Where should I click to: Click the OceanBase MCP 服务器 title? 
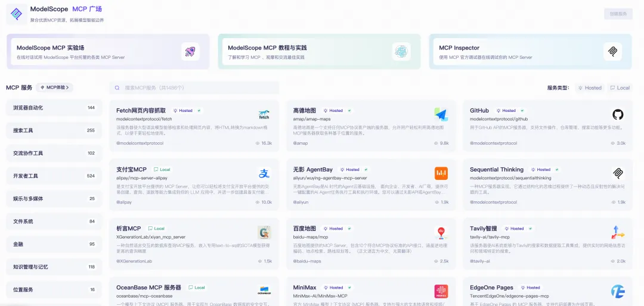coord(148,288)
